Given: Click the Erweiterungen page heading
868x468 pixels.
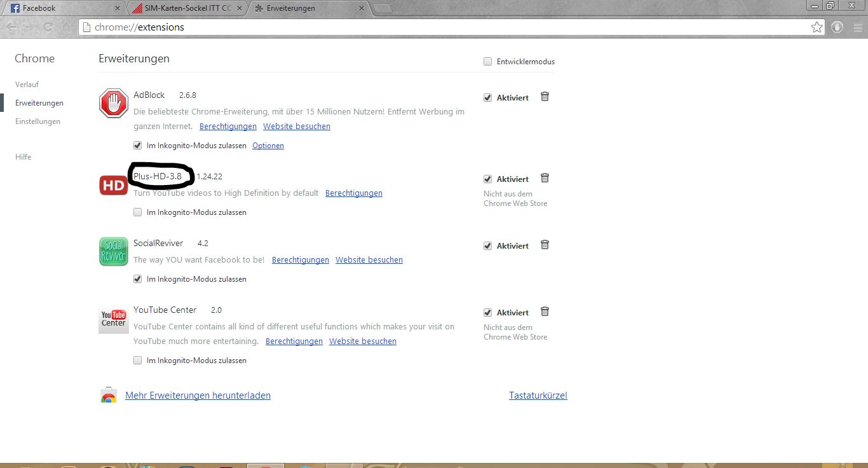Looking at the screenshot, I should (x=134, y=59).
